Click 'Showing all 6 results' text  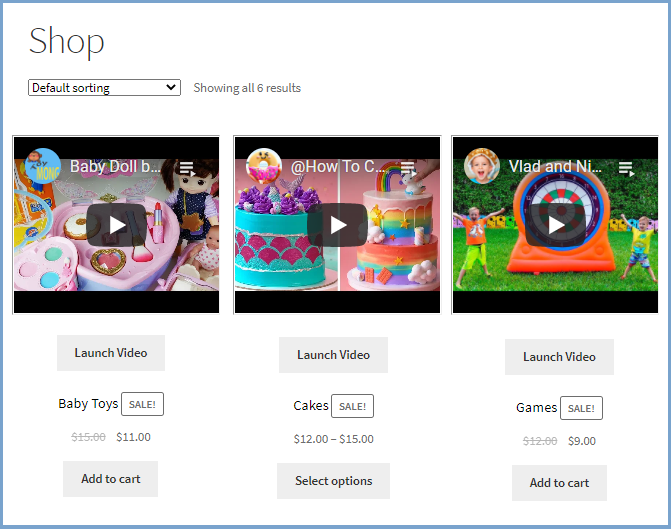[x=247, y=88]
